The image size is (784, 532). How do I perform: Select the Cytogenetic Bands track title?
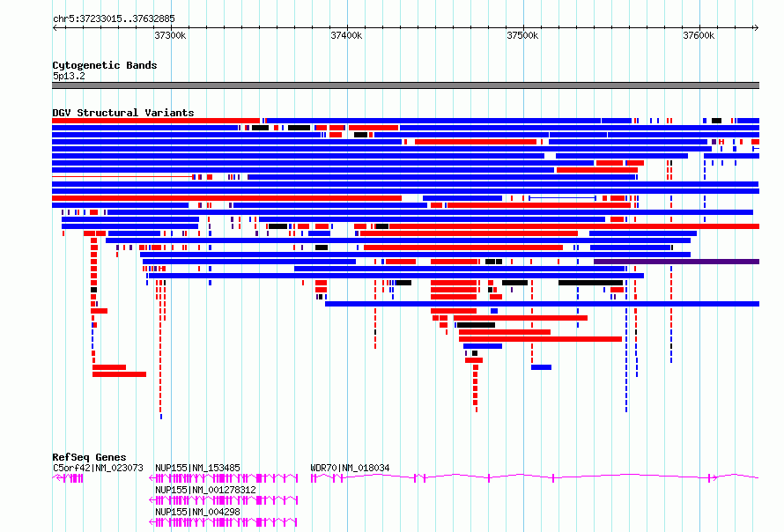[x=105, y=65]
